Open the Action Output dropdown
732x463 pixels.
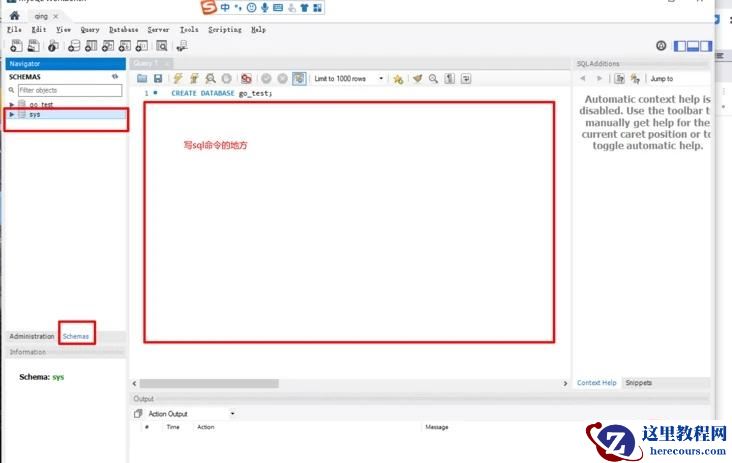pyautogui.click(x=191, y=414)
